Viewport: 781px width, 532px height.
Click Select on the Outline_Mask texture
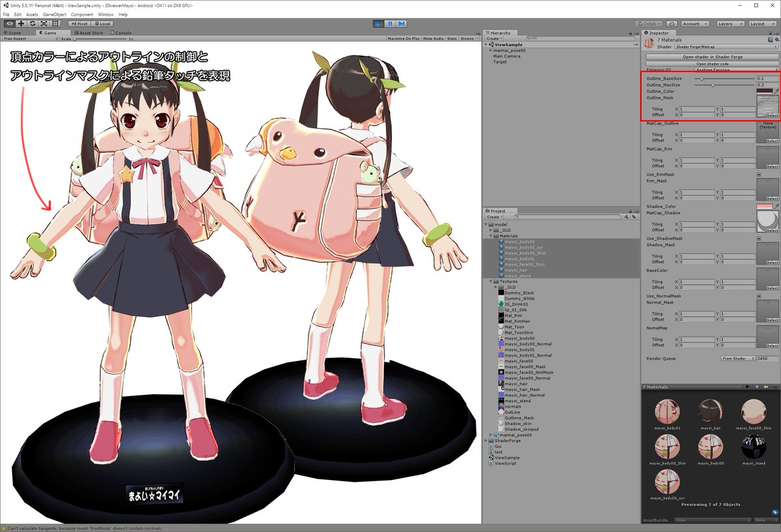tap(772, 115)
